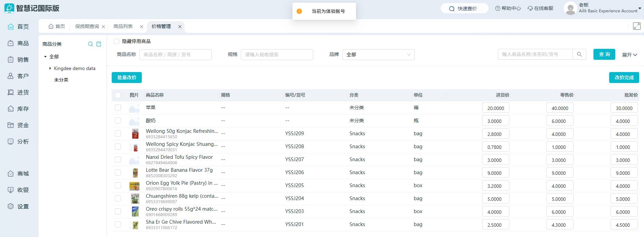Check the row checkbox for 苹果

point(118,108)
